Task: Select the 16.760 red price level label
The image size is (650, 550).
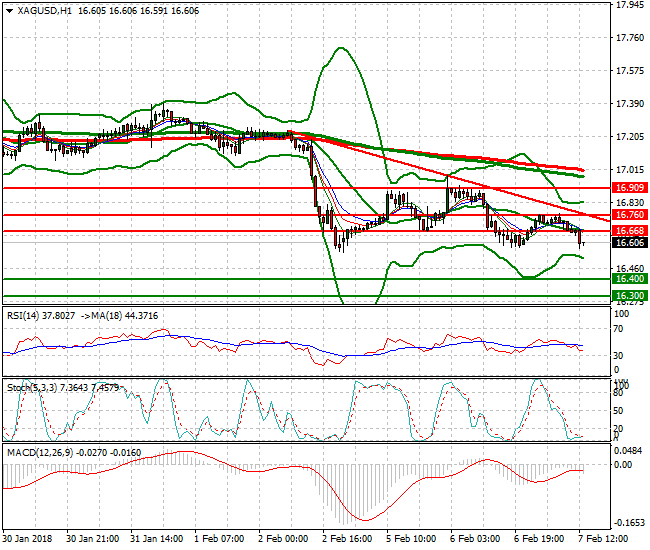Action: tap(630, 215)
